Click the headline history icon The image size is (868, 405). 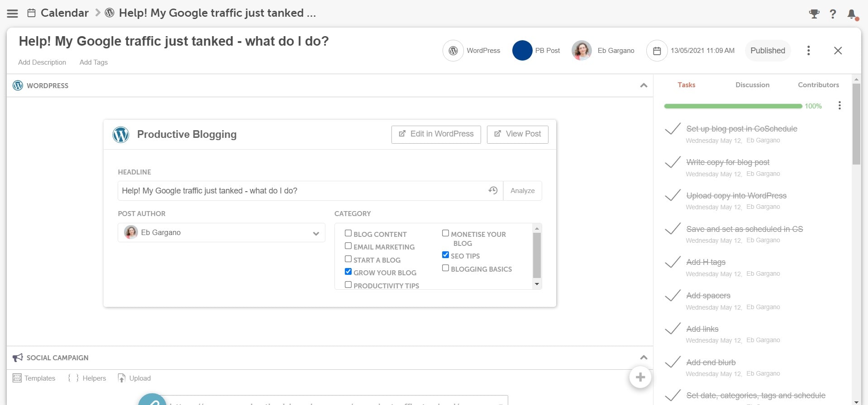493,191
